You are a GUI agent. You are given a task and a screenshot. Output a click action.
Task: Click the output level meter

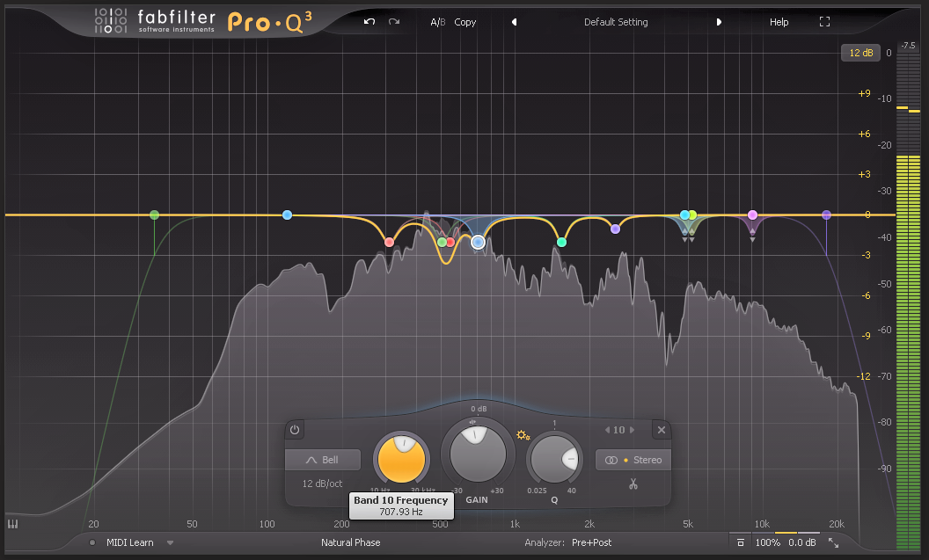908,302
